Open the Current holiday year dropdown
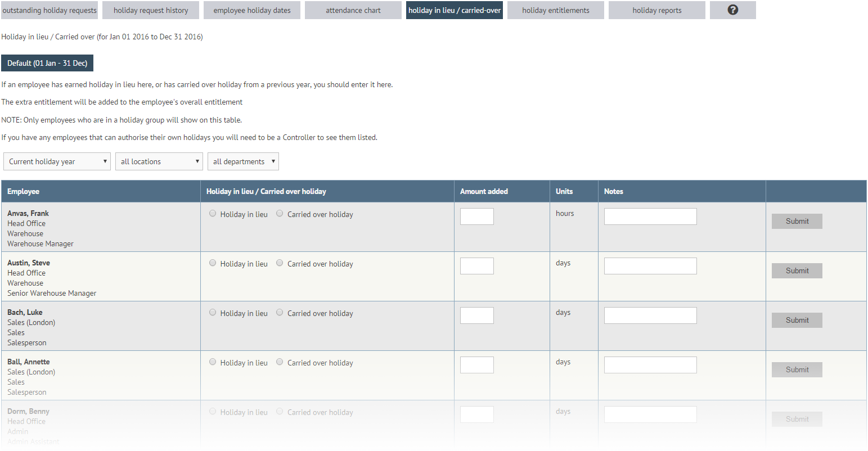The image size is (868, 451). coord(57,161)
